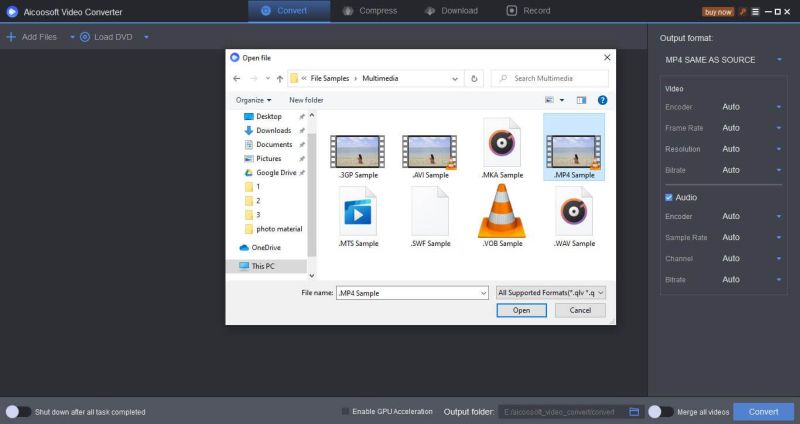This screenshot has width=800, height=424.
Task: Click the help icon in file dialog
Action: pos(603,100)
